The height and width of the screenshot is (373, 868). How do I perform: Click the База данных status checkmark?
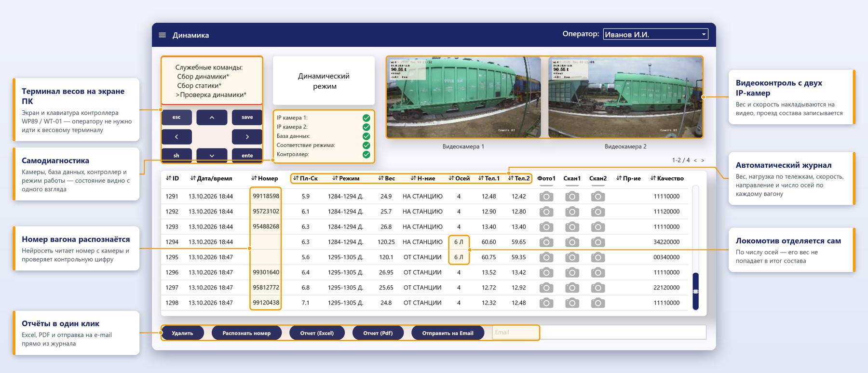(x=366, y=136)
